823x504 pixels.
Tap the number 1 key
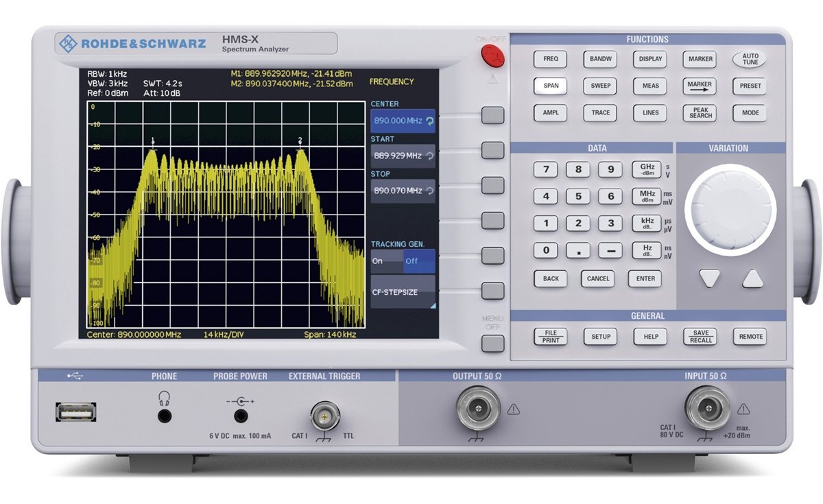[546, 224]
